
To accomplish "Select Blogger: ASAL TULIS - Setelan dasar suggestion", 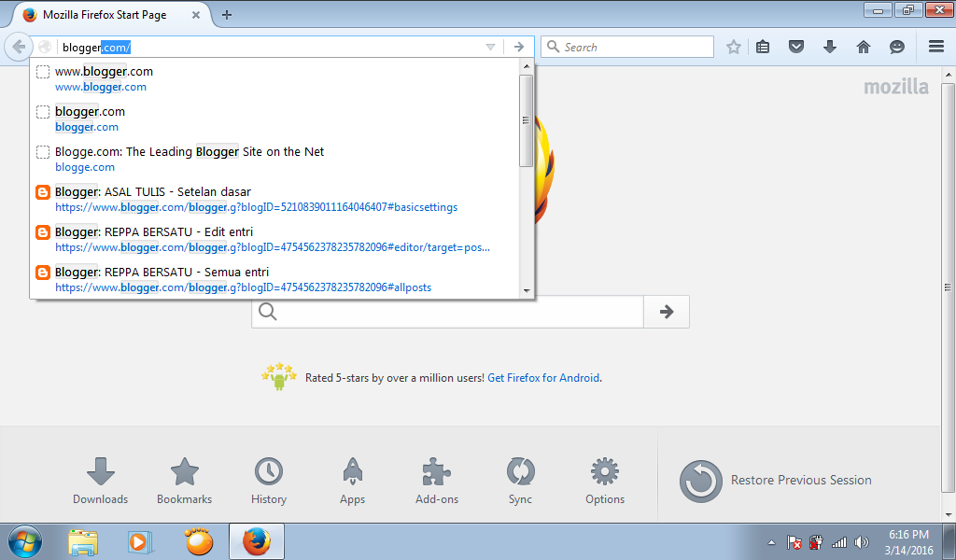I will point(274,199).
